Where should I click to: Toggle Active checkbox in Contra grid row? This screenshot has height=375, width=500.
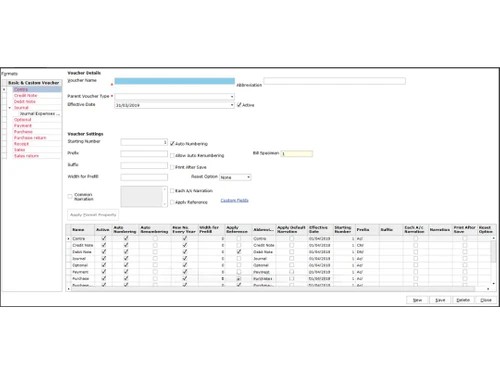(x=104, y=238)
